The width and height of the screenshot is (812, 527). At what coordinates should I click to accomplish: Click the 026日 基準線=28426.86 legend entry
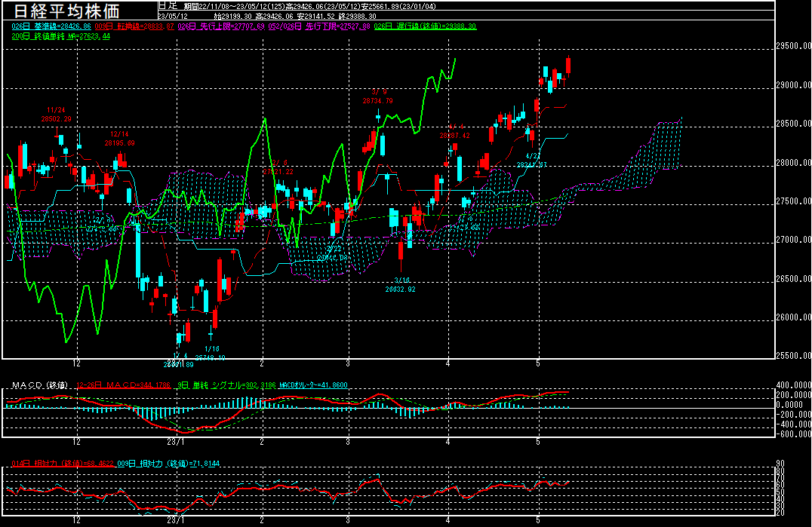pyautogui.click(x=51, y=26)
